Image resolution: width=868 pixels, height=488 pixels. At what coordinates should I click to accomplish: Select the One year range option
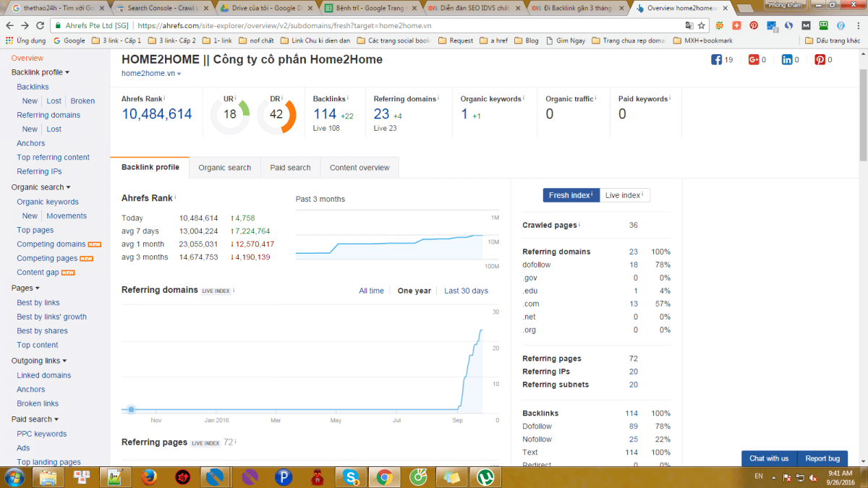414,291
